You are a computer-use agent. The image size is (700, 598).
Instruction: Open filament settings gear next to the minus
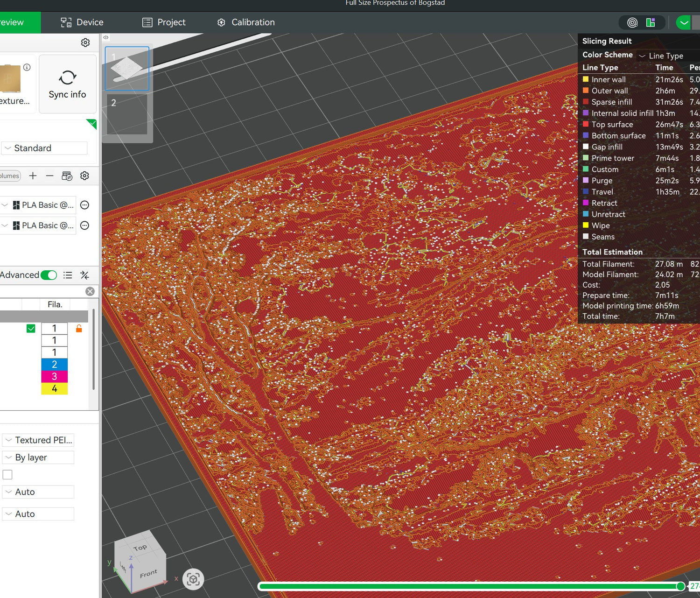(84, 176)
